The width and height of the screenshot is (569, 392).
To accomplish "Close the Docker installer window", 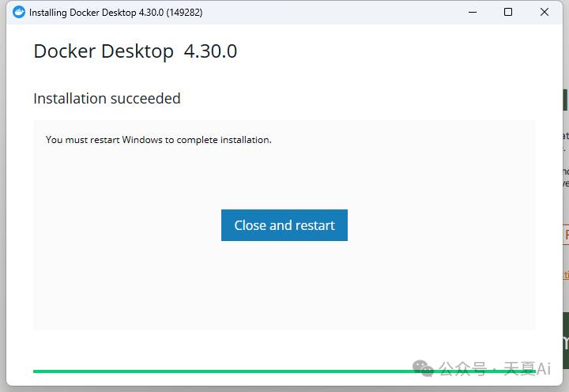I will pos(545,12).
